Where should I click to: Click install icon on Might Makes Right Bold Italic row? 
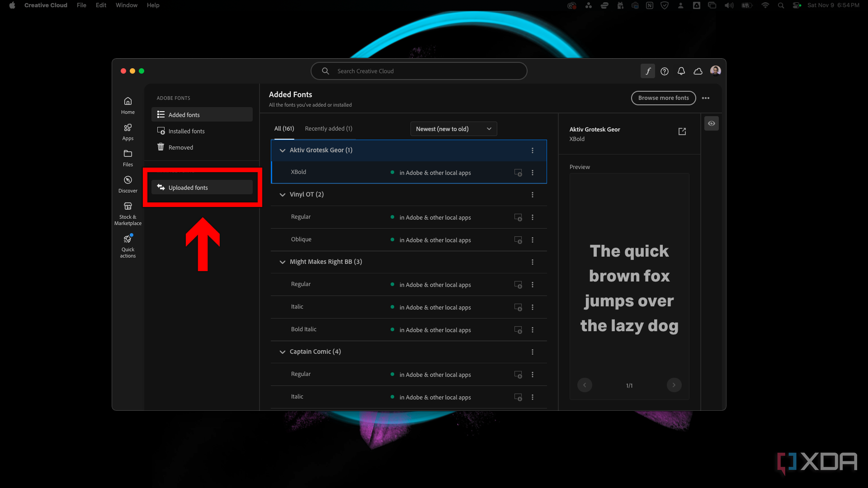tap(518, 330)
